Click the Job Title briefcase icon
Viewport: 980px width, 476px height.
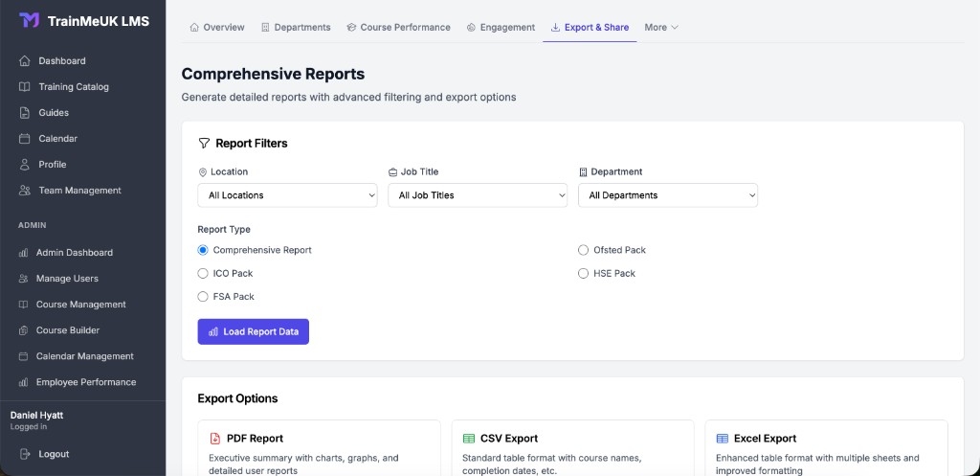point(392,172)
